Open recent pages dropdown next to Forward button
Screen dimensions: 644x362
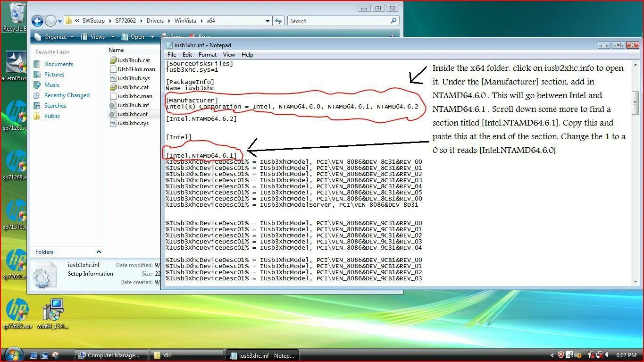[x=60, y=21]
